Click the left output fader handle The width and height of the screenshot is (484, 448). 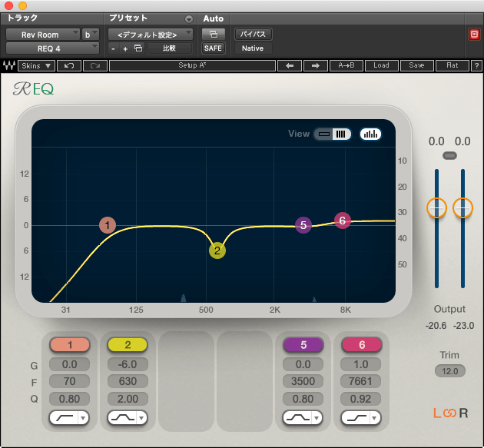coord(436,207)
